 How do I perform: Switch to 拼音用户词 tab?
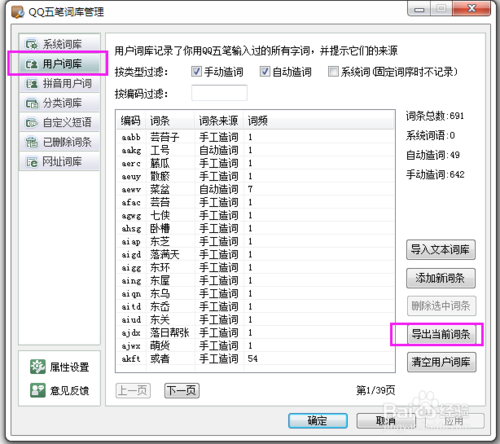59,83
